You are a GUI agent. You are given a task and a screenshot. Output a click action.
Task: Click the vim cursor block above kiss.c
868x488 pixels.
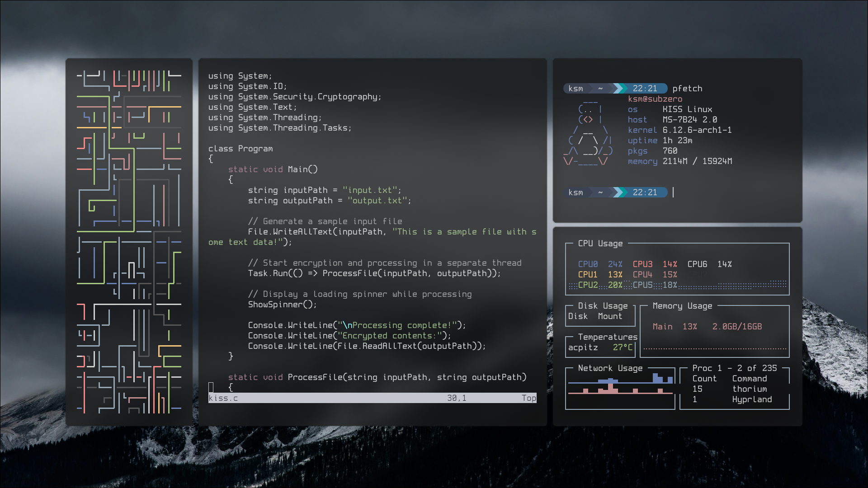(x=211, y=387)
